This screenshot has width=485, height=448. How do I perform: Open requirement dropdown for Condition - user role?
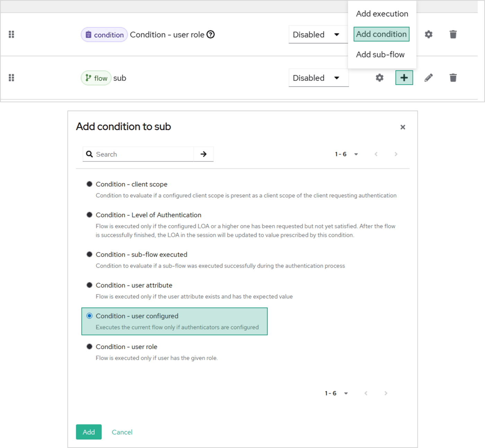(x=316, y=35)
